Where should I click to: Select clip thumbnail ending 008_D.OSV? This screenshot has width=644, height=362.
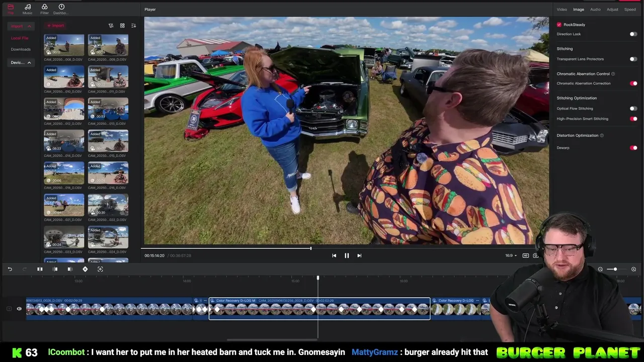(x=64, y=45)
